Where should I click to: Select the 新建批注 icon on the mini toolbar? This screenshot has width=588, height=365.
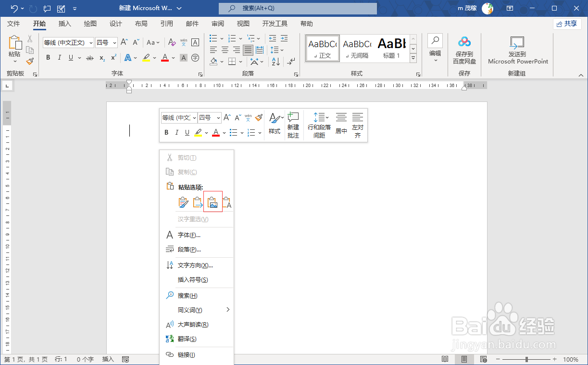[x=293, y=124]
